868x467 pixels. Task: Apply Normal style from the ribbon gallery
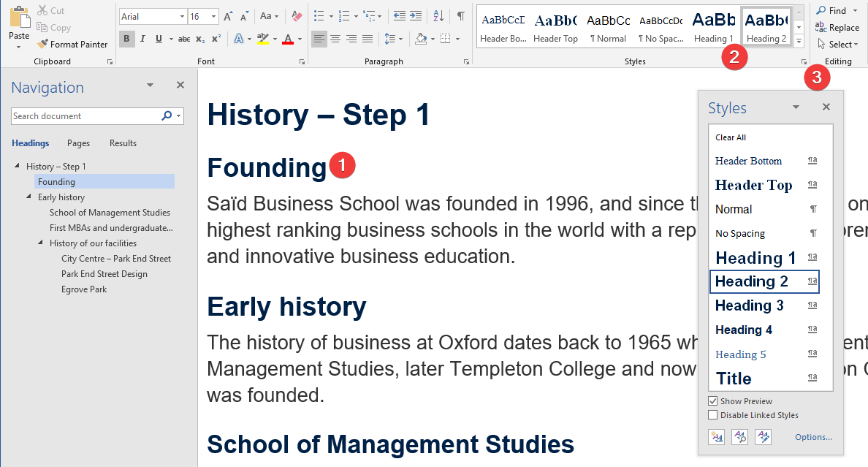(x=609, y=28)
